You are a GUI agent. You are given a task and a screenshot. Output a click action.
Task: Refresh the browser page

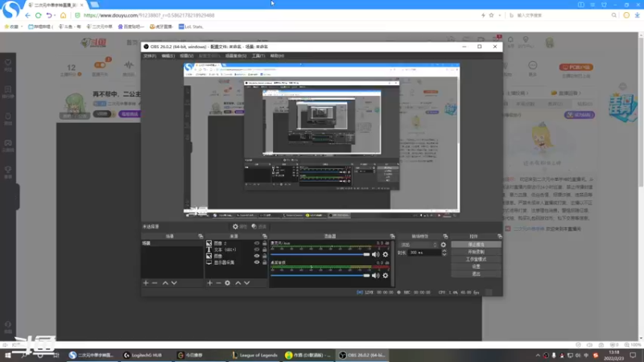38,15
